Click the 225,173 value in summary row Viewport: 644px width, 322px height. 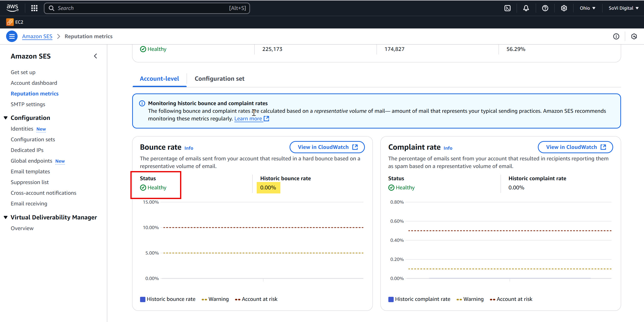point(272,49)
